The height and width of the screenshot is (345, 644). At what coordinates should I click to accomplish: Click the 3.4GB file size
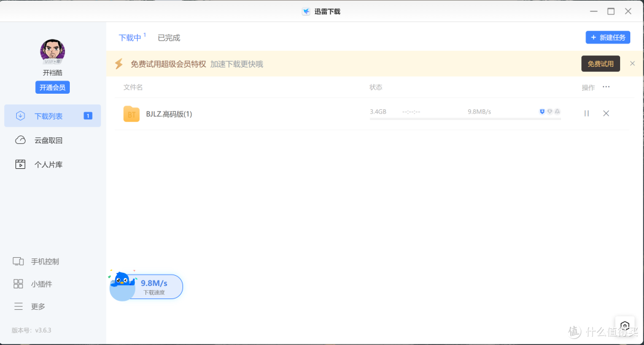tap(378, 112)
